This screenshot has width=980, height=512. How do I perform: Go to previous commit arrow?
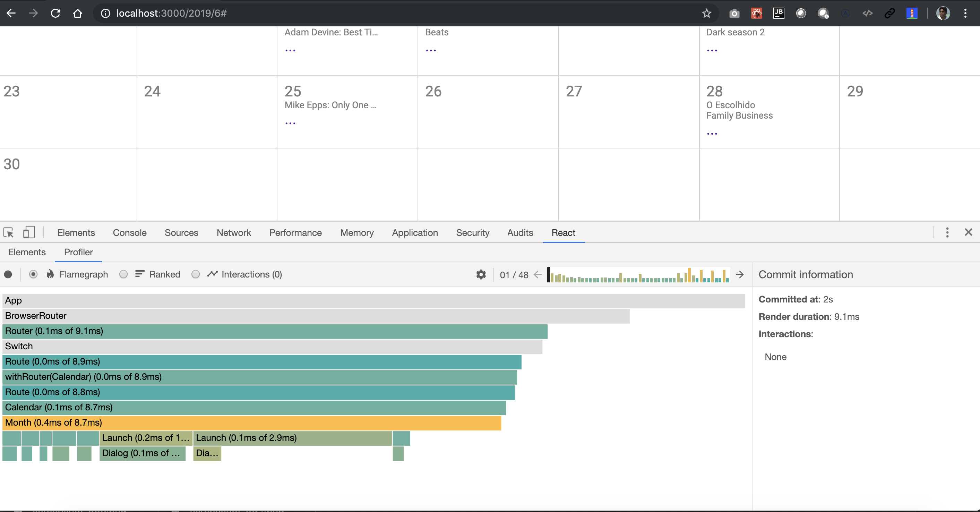[538, 274]
